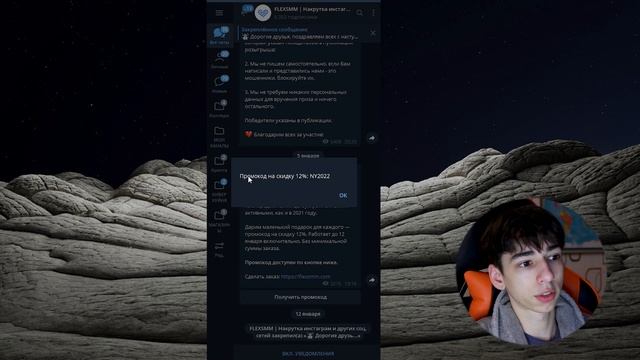Confirm the promo code popup with OK

tap(343, 196)
